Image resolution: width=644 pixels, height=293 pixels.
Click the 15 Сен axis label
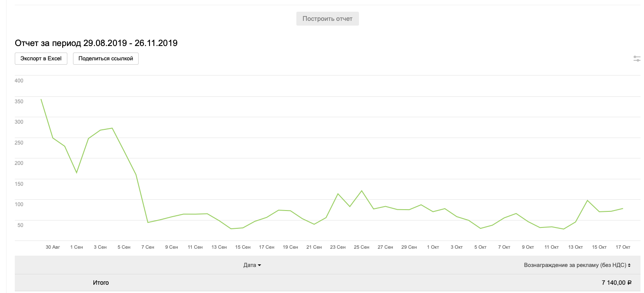(x=243, y=247)
